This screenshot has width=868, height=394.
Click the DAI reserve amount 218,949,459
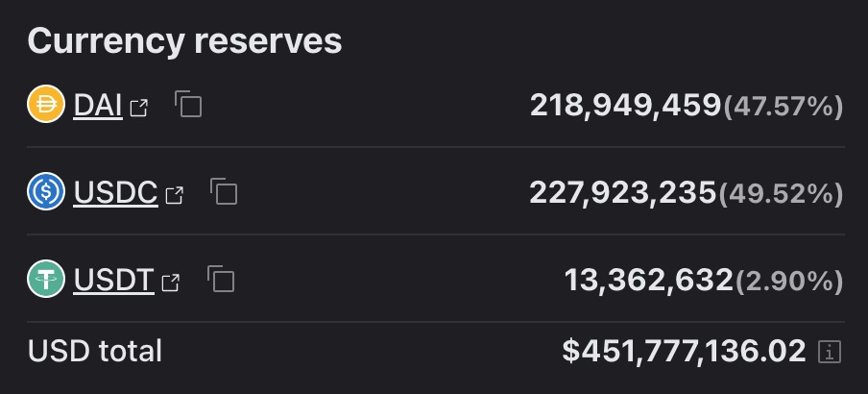point(624,106)
